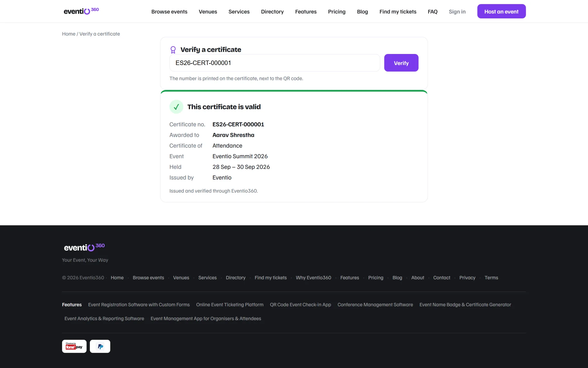This screenshot has width=588, height=368.
Task: Open Directory in top navigation
Action: [272, 12]
